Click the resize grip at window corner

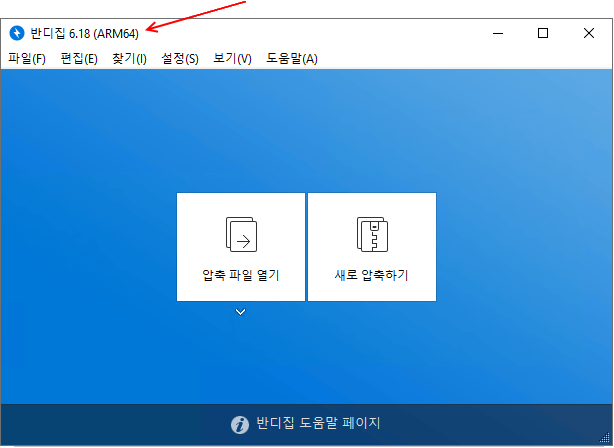click(x=605, y=437)
